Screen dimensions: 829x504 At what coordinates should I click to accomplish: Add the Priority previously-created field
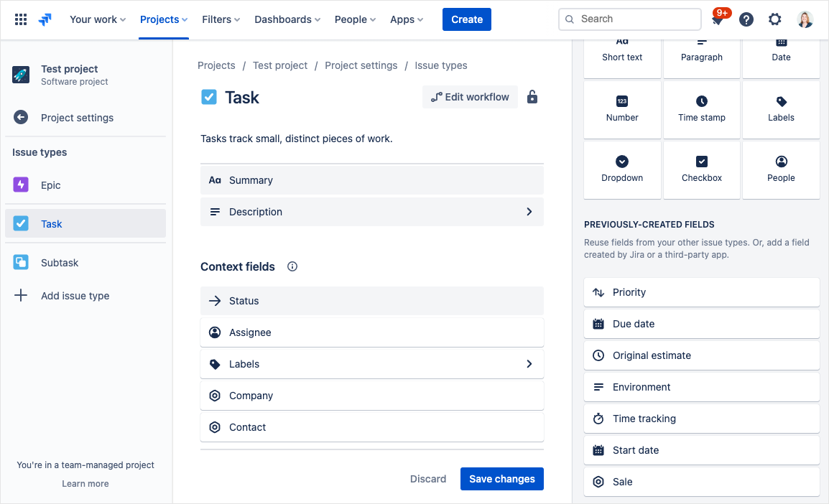701,292
